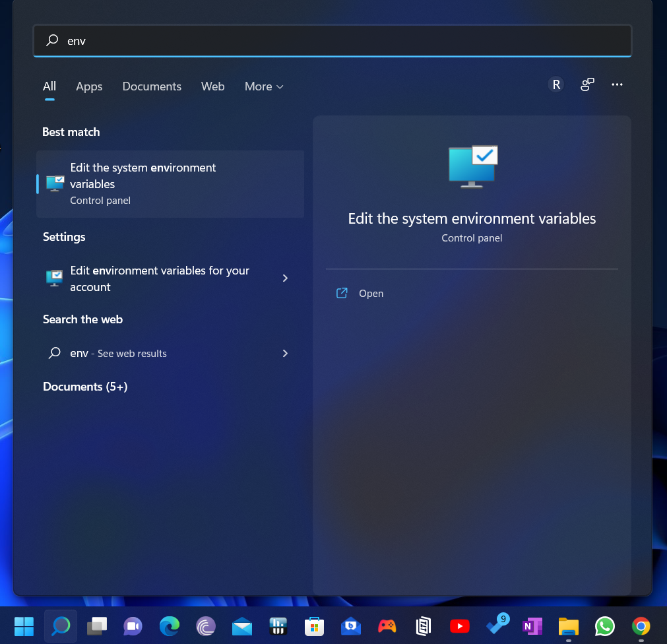Click the Task View taskbar icon
Image resolution: width=667 pixels, height=644 pixels.
pyautogui.click(x=98, y=626)
